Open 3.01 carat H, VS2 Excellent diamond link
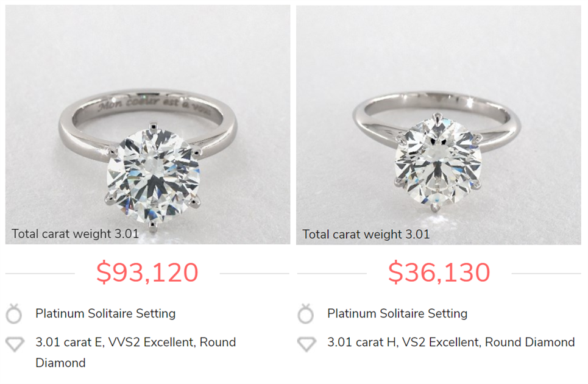Image resolution: width=588 pixels, height=384 pixels. tap(451, 342)
